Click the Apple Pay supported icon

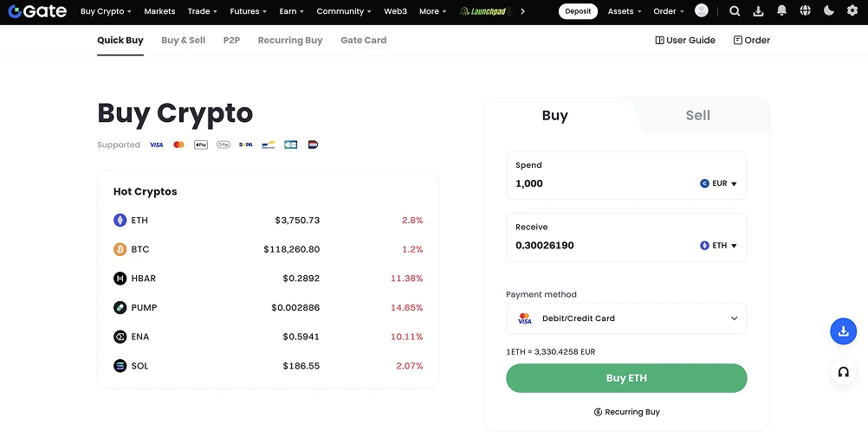(x=201, y=145)
